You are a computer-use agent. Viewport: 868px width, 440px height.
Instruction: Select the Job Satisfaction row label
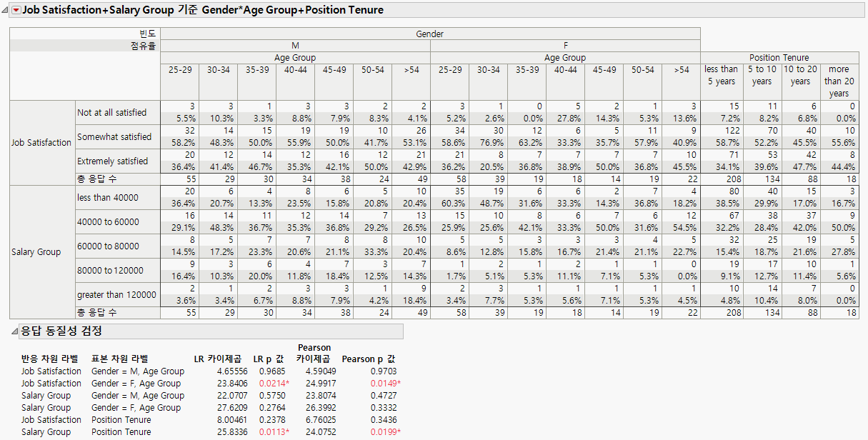point(41,142)
